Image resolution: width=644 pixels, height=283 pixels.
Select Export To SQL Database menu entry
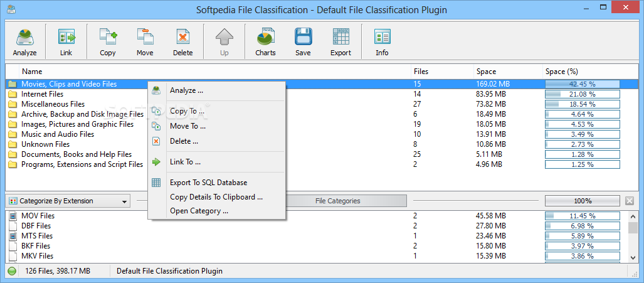pos(216,183)
